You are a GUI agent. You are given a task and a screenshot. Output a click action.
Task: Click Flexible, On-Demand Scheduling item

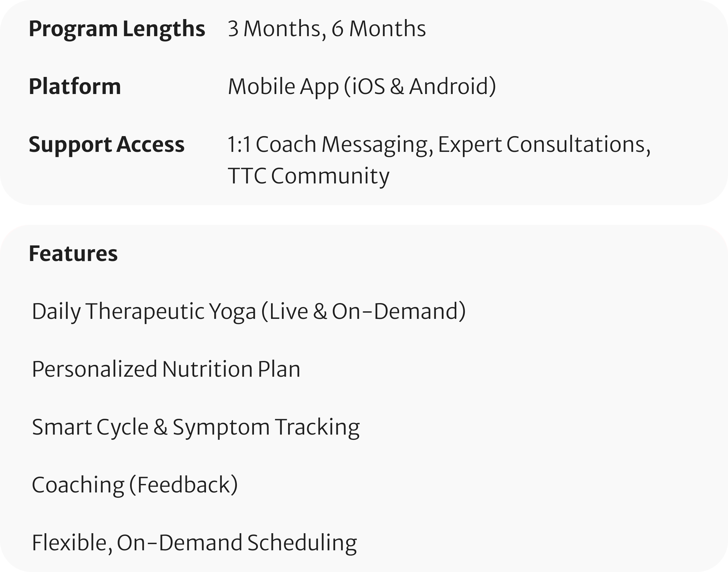point(194,543)
